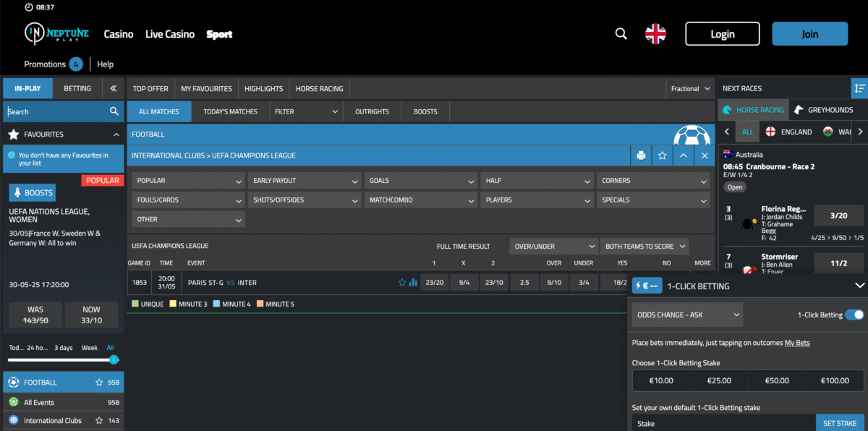
Task: Open the Over/Under market selector
Action: point(554,247)
